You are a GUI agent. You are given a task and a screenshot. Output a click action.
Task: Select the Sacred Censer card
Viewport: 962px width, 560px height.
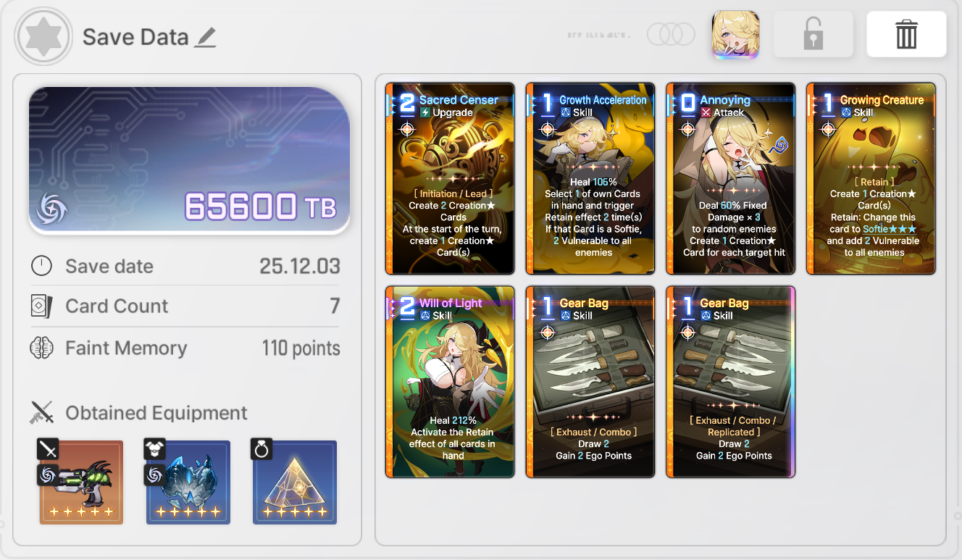tap(450, 178)
